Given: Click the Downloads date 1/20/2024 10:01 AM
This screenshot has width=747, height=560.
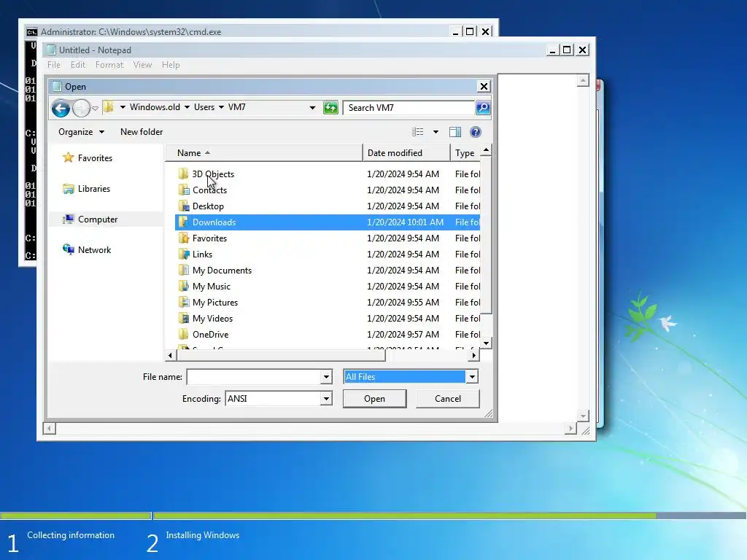Looking at the screenshot, I should [406, 222].
